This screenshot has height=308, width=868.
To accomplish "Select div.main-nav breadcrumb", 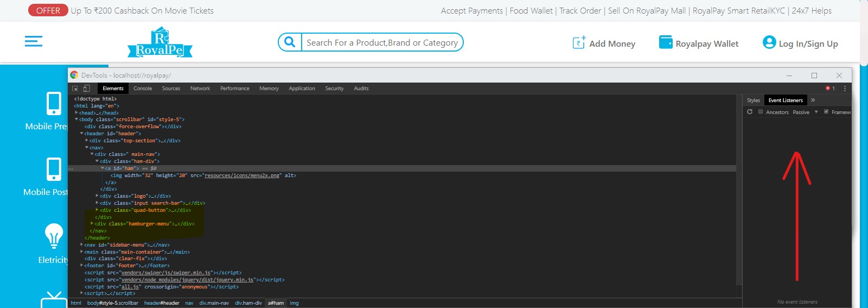I will coord(214,303).
